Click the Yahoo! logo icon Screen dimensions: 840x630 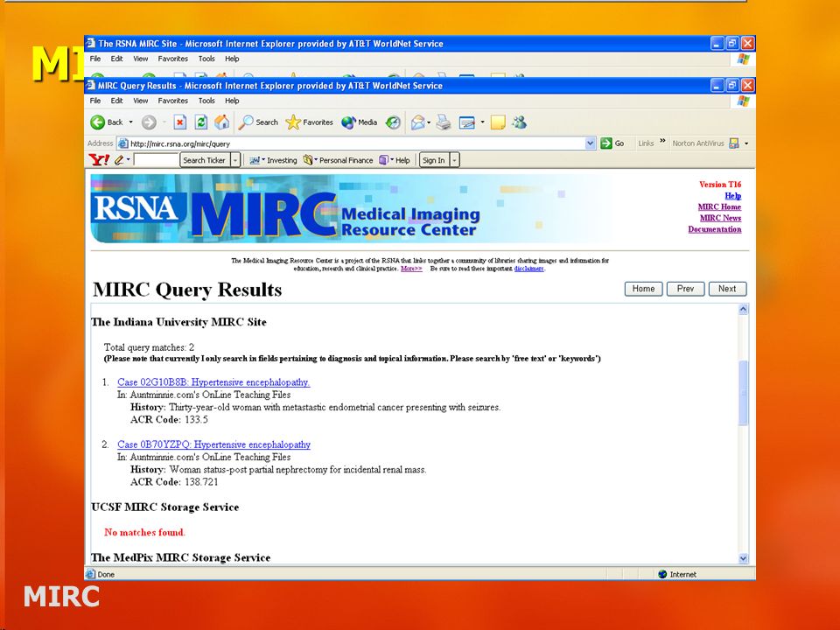[x=99, y=159]
